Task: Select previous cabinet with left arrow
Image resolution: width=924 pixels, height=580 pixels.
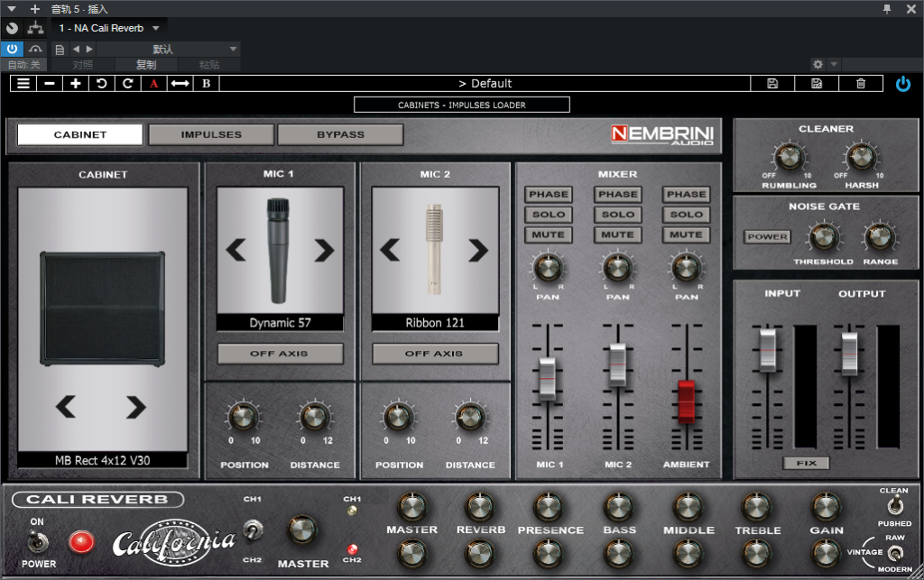Action: [65, 407]
